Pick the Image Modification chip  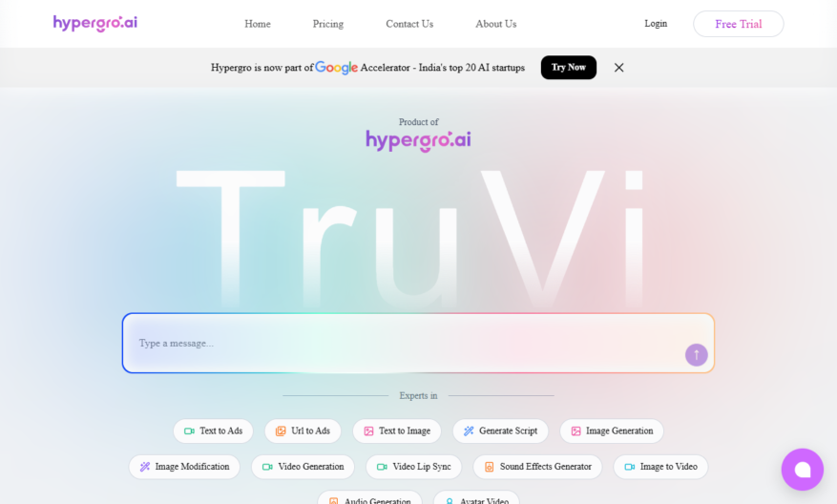coord(184,467)
